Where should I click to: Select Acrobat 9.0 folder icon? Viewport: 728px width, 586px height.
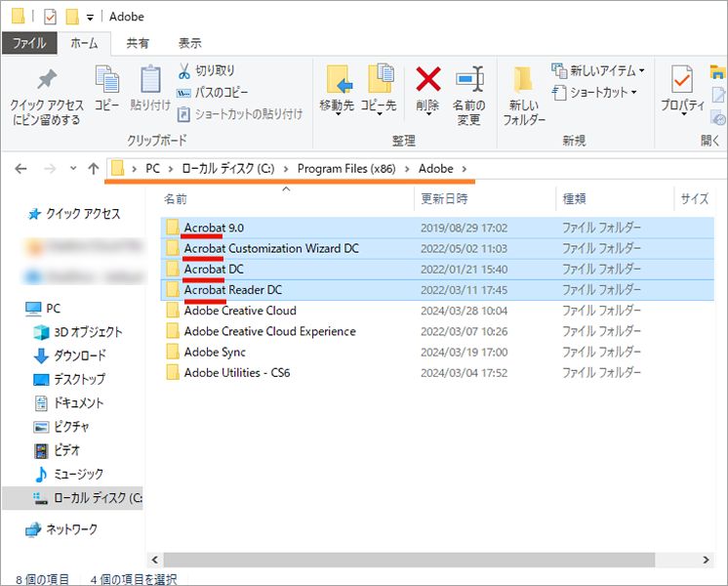[x=173, y=228]
